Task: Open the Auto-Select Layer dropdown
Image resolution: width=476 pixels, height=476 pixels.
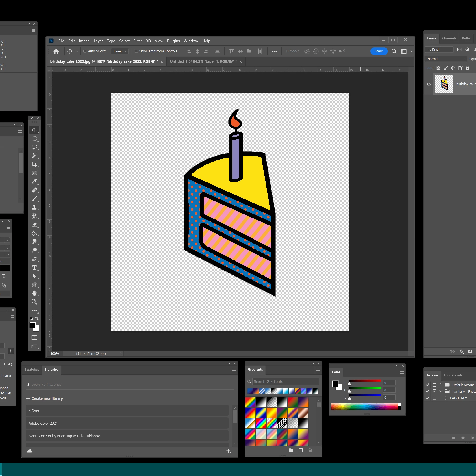Action: (x=120, y=51)
